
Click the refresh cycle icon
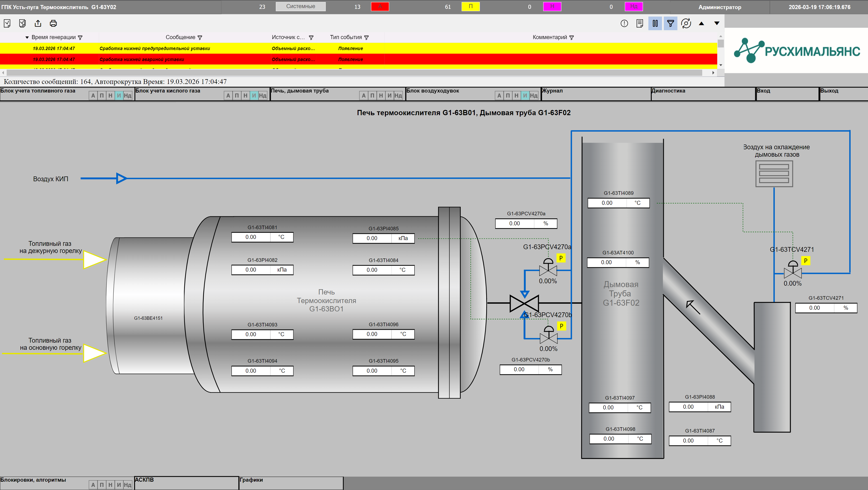tap(686, 23)
